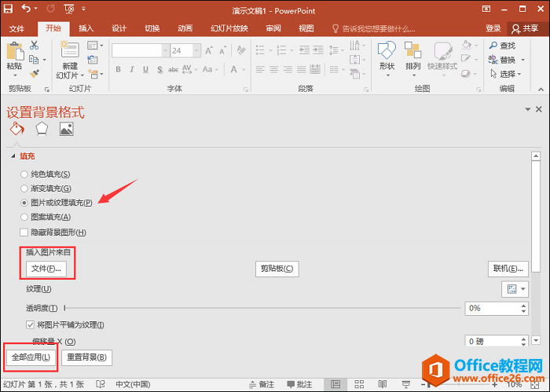Click the New Slide icon
The image size is (550, 392).
(69, 50)
